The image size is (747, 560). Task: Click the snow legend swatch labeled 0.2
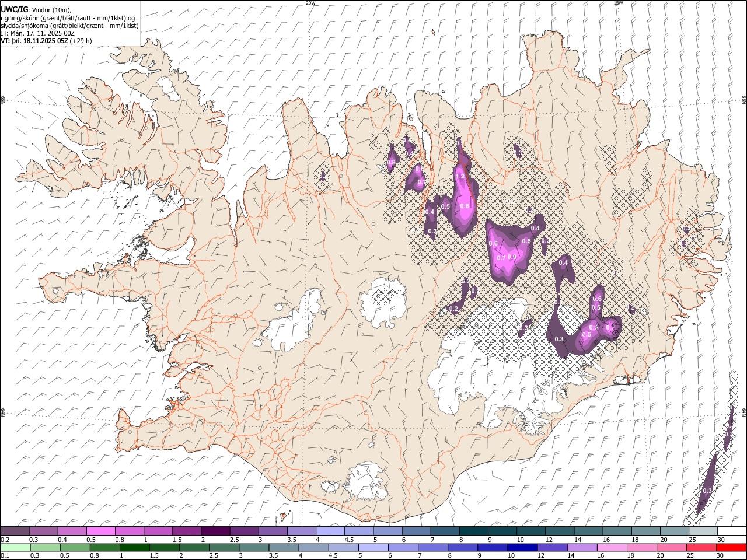[x=15, y=531]
